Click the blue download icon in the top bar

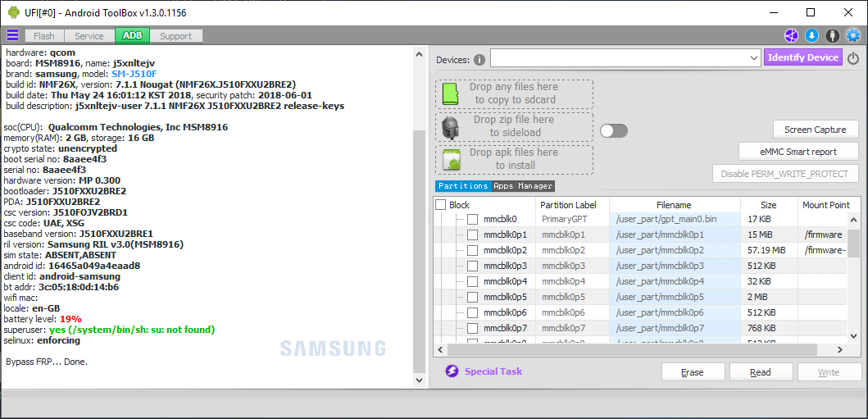811,36
